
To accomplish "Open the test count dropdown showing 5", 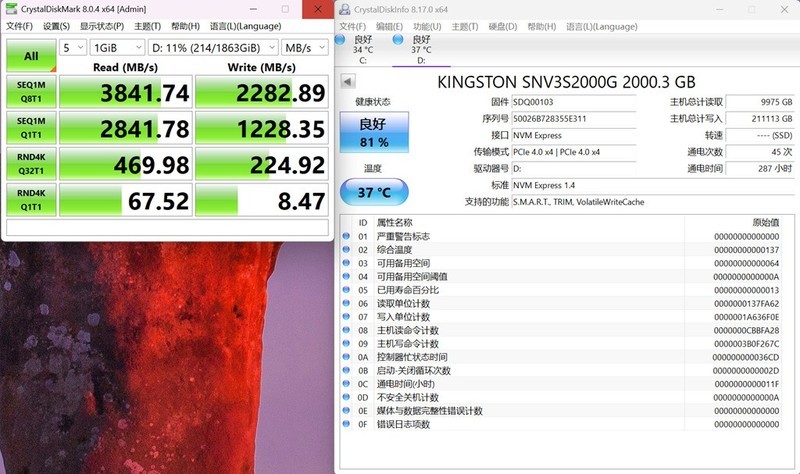I will point(73,47).
